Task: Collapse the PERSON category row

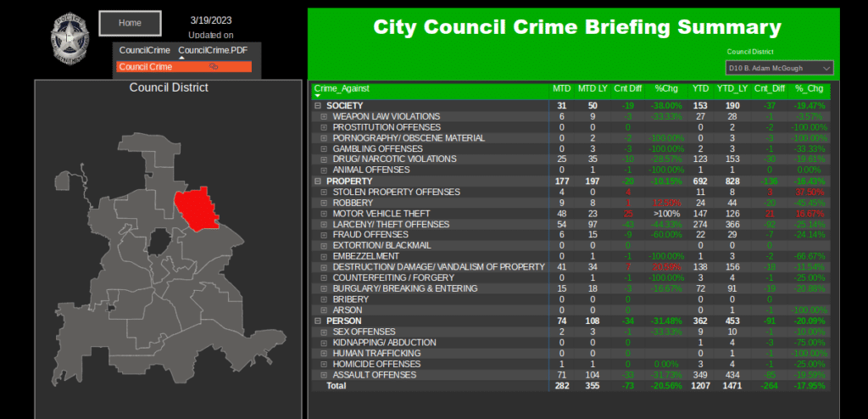Action: point(318,321)
